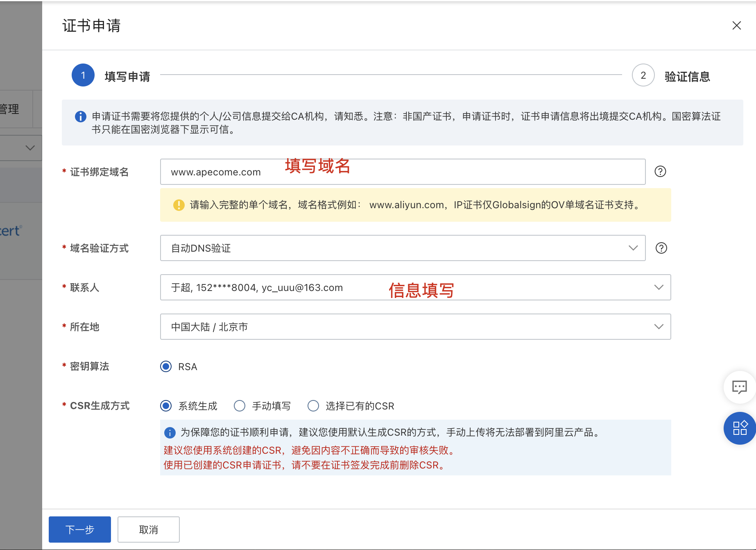Select 手动填写 CSR option
Image resolution: width=756 pixels, height=550 pixels.
click(x=240, y=406)
